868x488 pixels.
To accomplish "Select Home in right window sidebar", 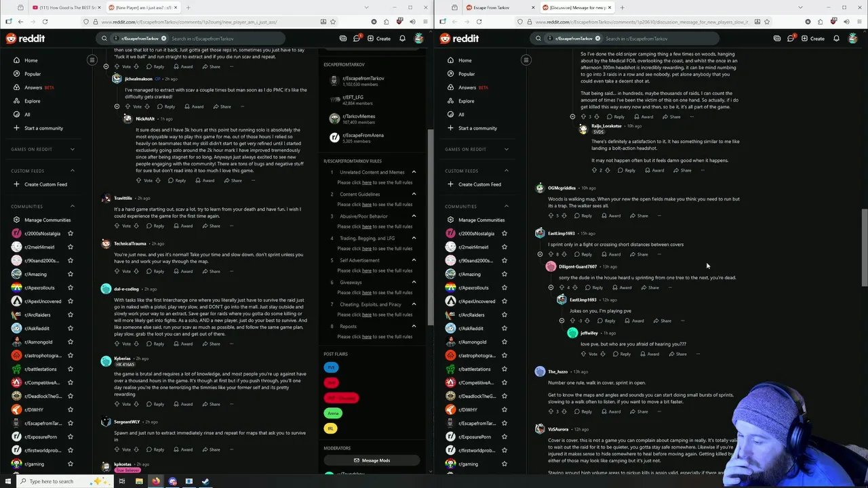I will click(x=465, y=60).
